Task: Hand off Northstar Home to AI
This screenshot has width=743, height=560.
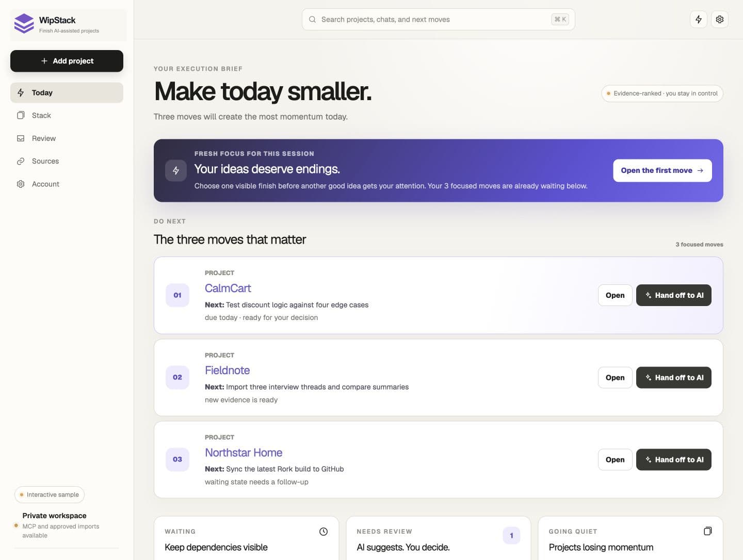Action: (674, 459)
